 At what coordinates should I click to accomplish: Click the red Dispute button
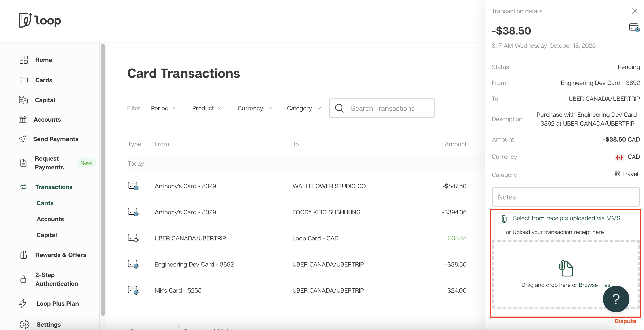click(x=625, y=321)
